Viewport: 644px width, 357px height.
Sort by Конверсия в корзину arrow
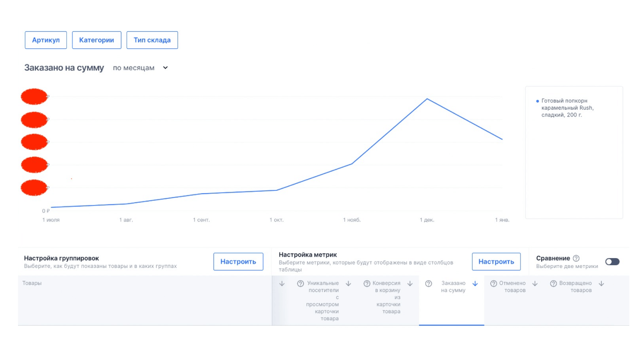tap(410, 284)
